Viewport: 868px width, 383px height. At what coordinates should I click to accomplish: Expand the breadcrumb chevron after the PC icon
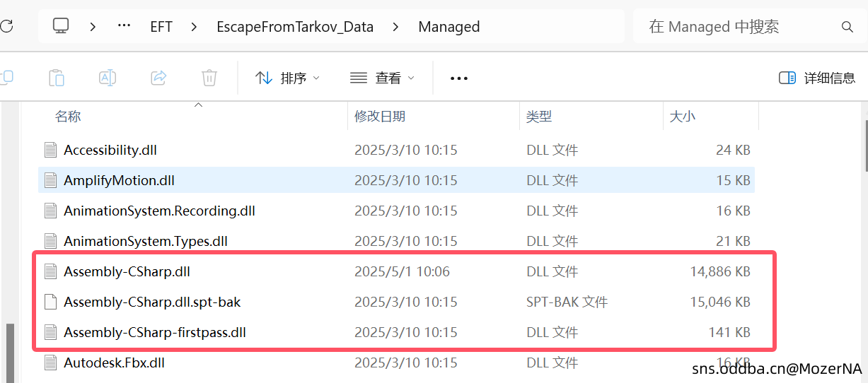pyautogui.click(x=93, y=27)
